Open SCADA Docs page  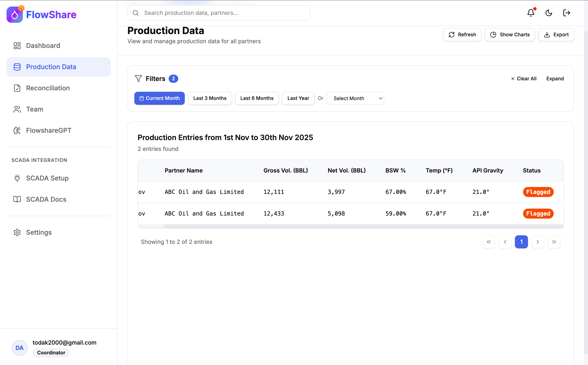(46, 199)
